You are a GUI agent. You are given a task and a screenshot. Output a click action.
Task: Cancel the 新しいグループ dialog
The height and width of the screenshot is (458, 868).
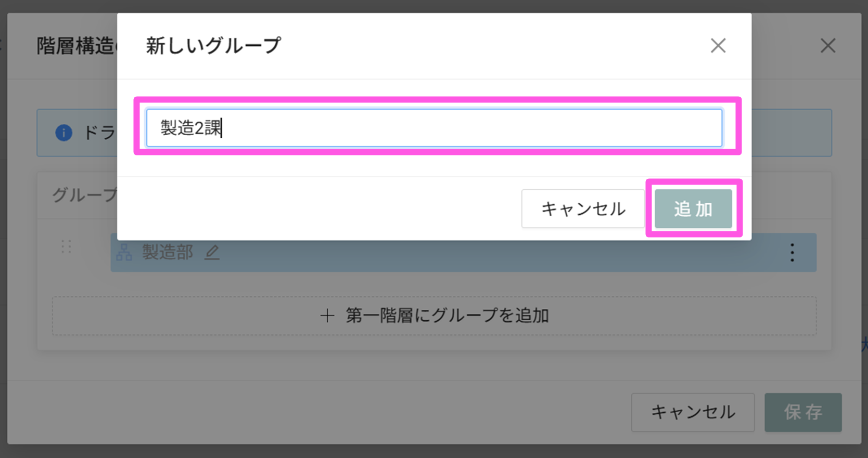tap(583, 209)
